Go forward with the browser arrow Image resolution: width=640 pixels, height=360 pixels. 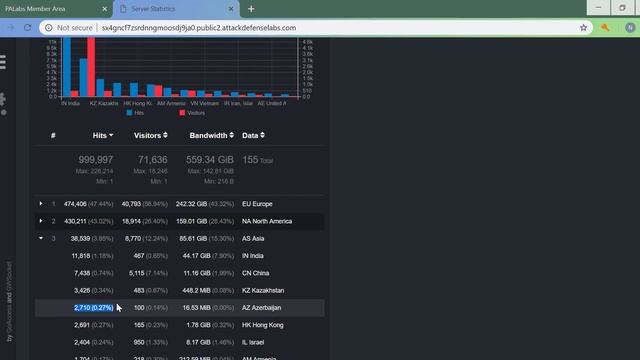click(x=11, y=28)
